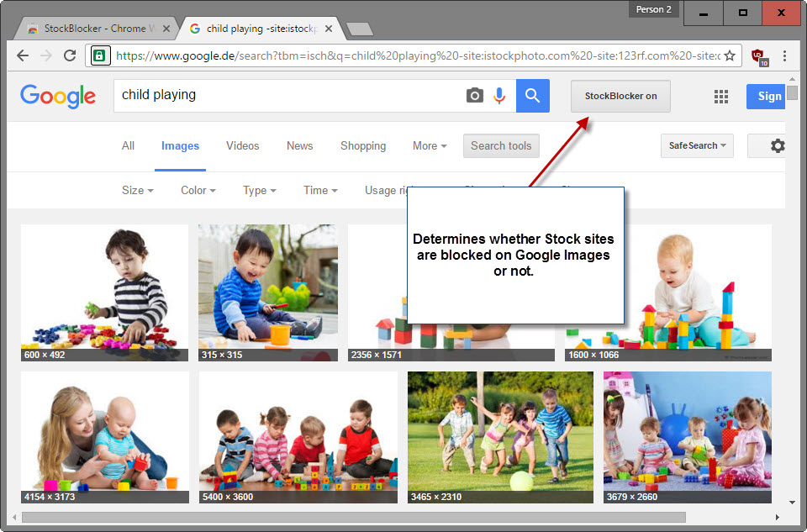Open the More search categories menu
807x532 pixels.
(430, 146)
